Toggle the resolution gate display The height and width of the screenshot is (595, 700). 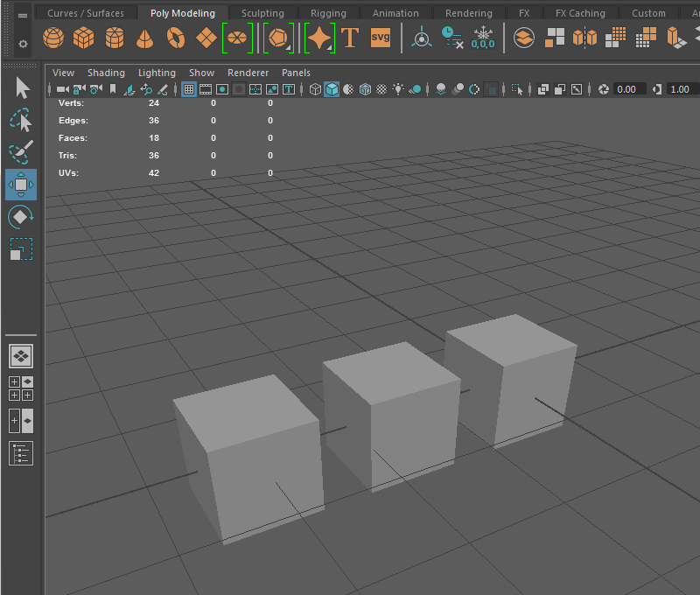[222, 90]
